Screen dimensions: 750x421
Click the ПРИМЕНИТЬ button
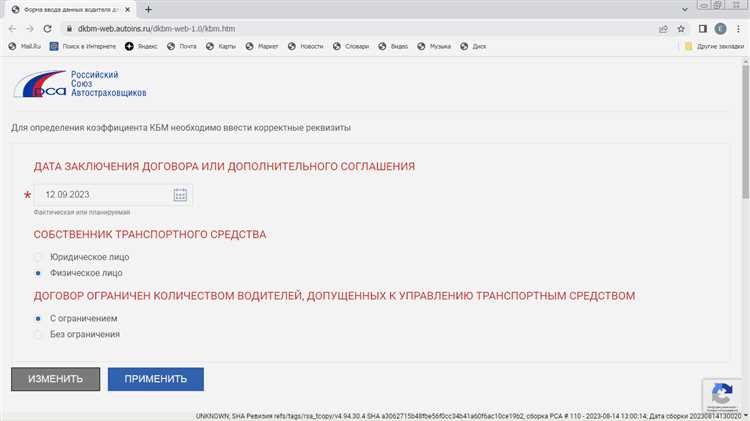coord(156,379)
